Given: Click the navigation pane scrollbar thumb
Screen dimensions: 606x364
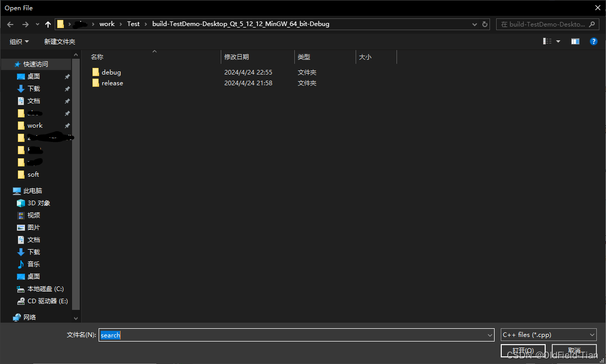Looking at the screenshot, I should [76, 184].
